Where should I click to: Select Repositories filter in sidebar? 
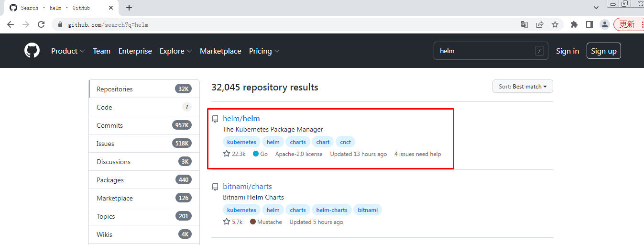144,89
